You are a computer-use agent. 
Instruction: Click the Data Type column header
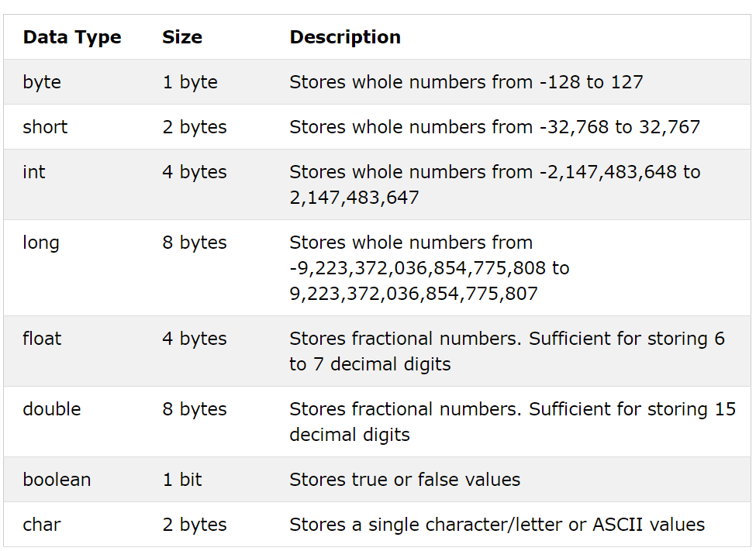pos(72,37)
